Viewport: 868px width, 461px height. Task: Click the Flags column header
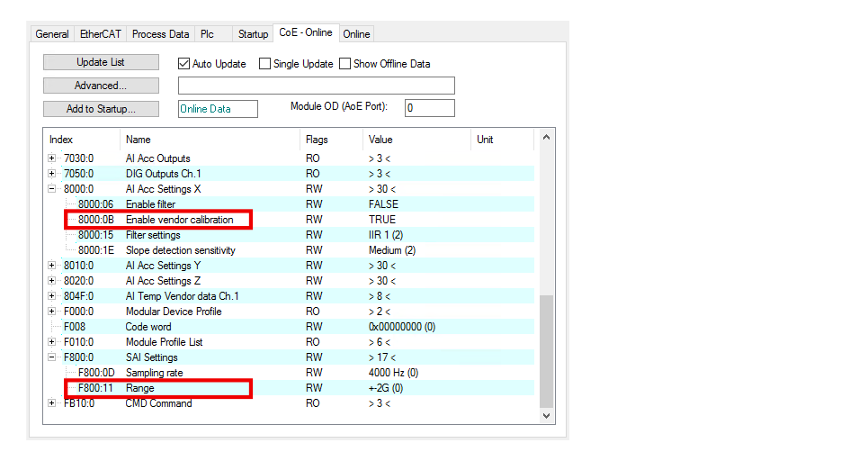coord(331,140)
